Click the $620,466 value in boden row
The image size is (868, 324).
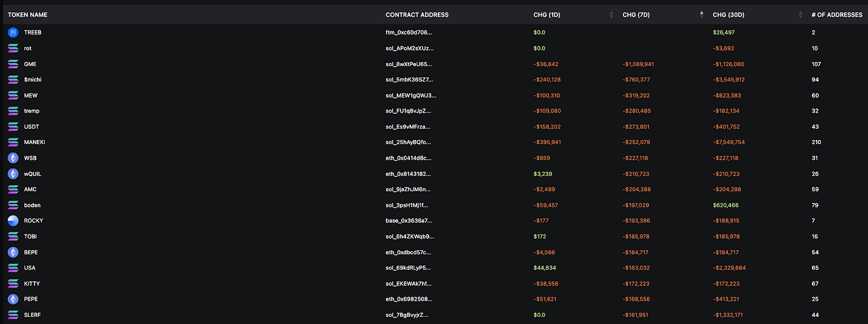(x=726, y=205)
